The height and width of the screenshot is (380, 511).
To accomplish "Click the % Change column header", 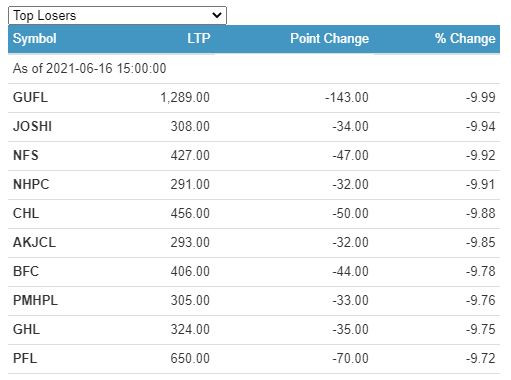I will 465,39.
